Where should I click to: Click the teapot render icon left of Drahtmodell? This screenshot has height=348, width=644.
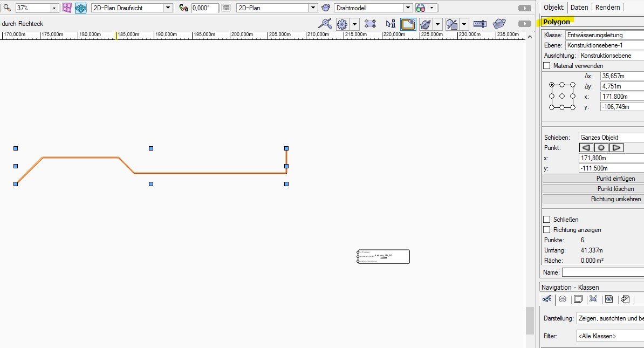point(325,8)
